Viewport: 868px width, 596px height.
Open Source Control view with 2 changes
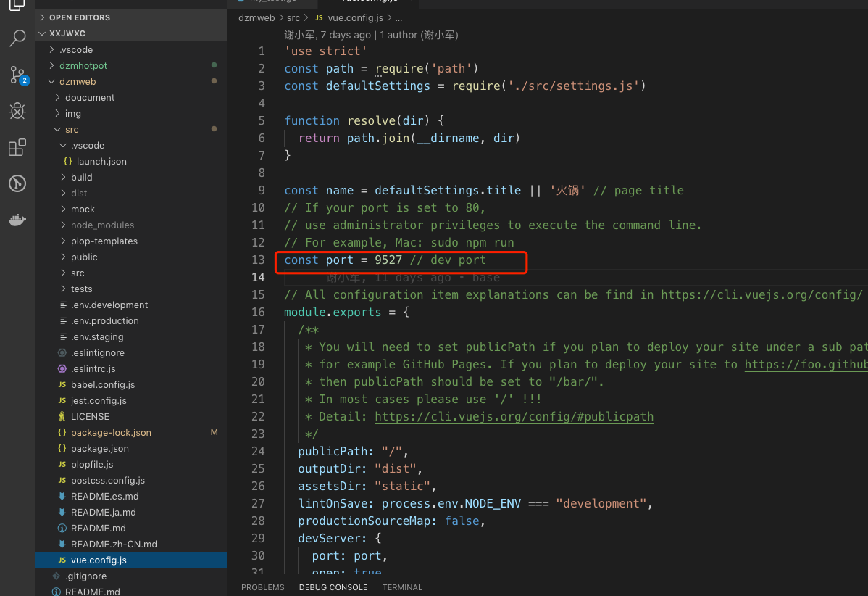(17, 75)
